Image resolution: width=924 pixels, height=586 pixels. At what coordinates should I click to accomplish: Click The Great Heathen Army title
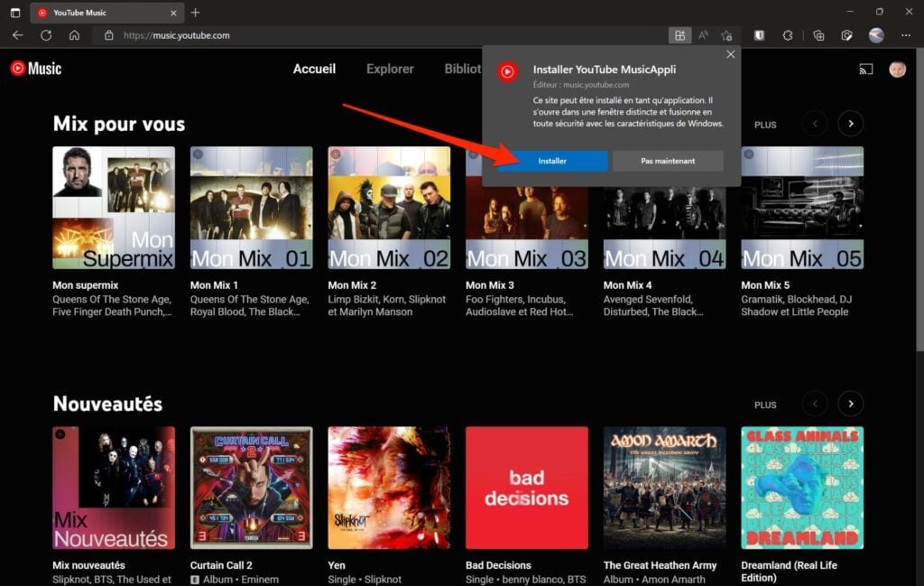point(660,565)
